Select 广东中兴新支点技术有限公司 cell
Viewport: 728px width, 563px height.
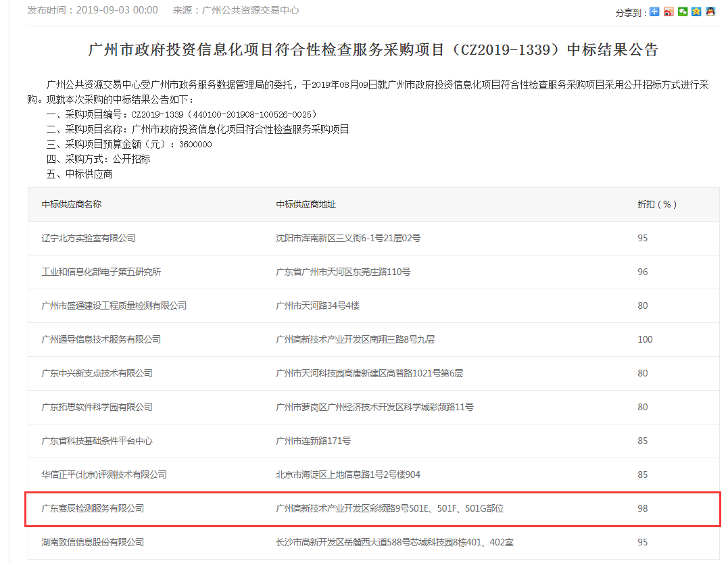97,374
